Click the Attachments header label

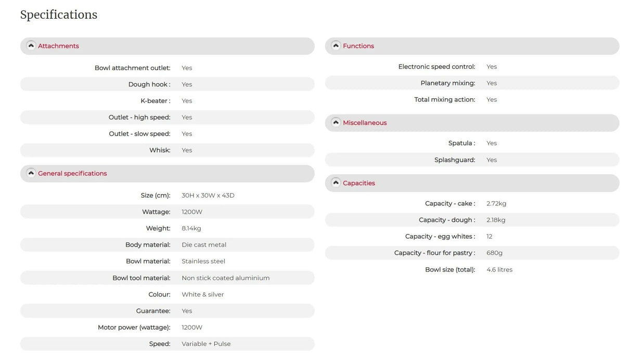pyautogui.click(x=58, y=46)
